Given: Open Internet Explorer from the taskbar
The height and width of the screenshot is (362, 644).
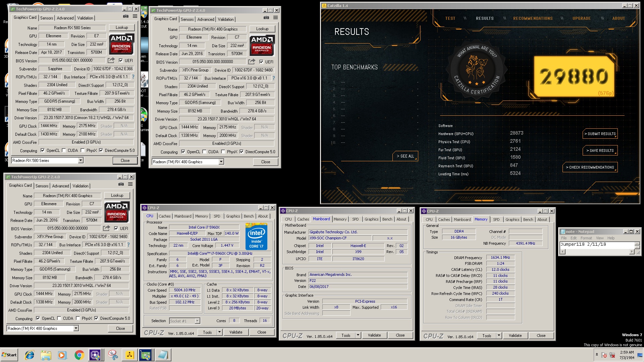Looking at the screenshot, I should 30,355.
